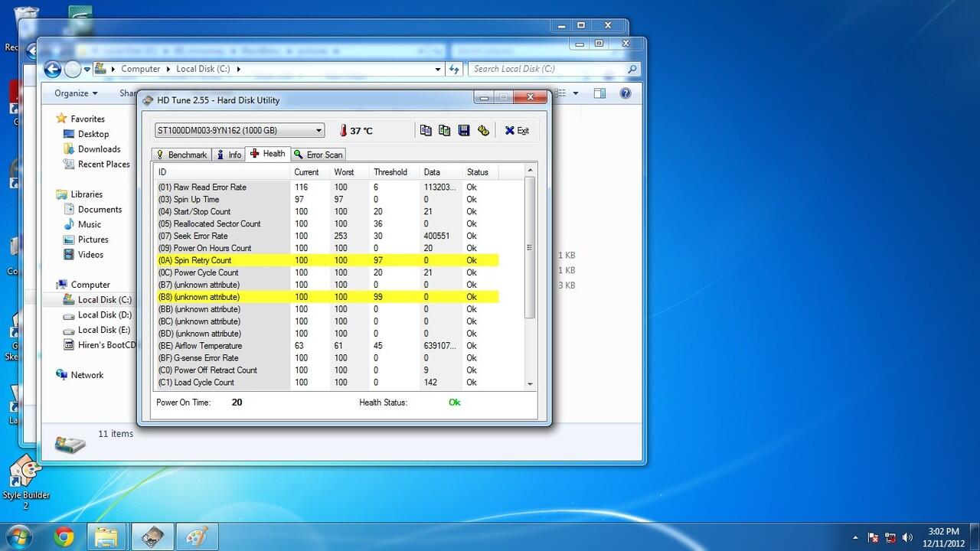Select Local Disk (E:) in navigation pane
Screen dimensions: 980x551
[103, 330]
